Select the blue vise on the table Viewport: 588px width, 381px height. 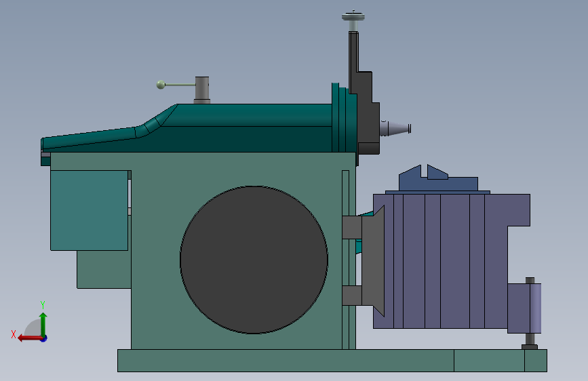coord(438,179)
